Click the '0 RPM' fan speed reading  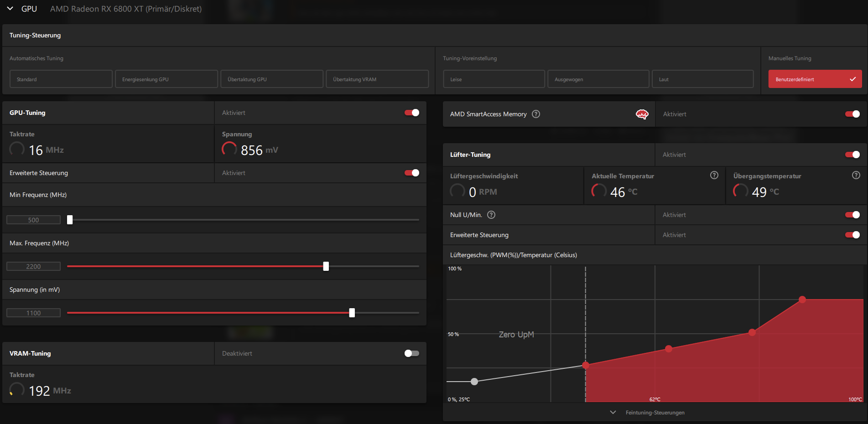point(483,192)
